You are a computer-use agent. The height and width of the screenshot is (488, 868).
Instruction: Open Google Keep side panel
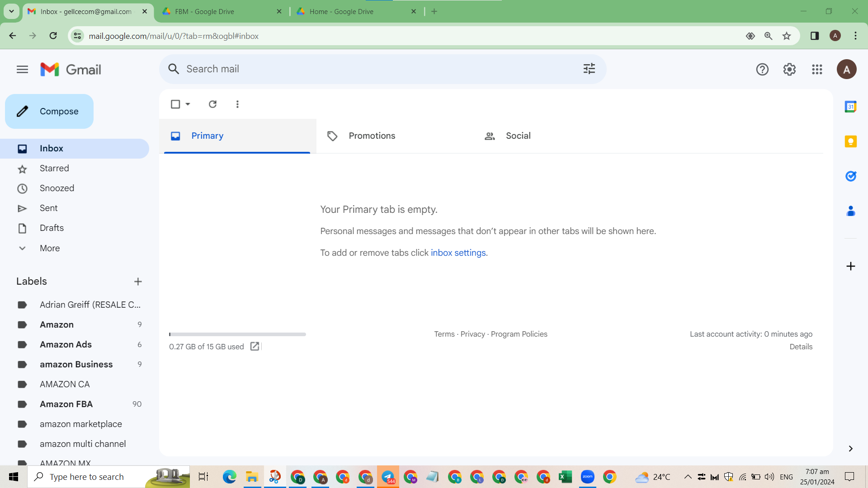(850, 141)
